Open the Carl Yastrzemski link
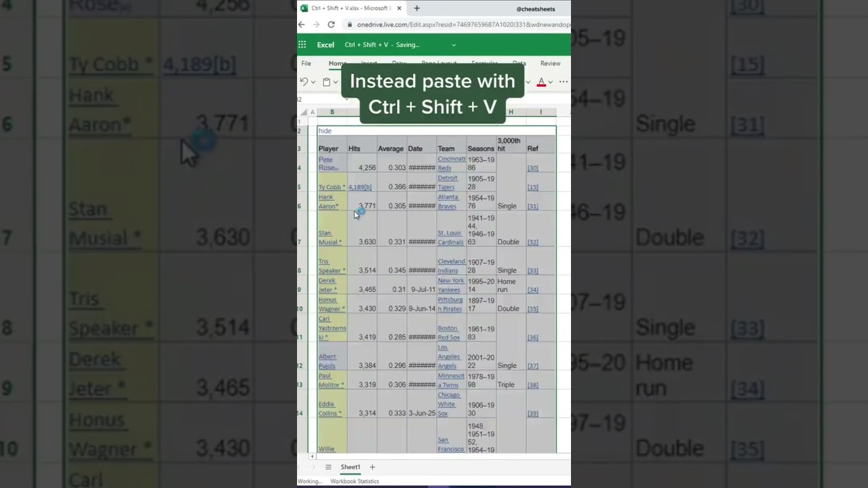Viewport: 868px width, 488px height. (332, 328)
